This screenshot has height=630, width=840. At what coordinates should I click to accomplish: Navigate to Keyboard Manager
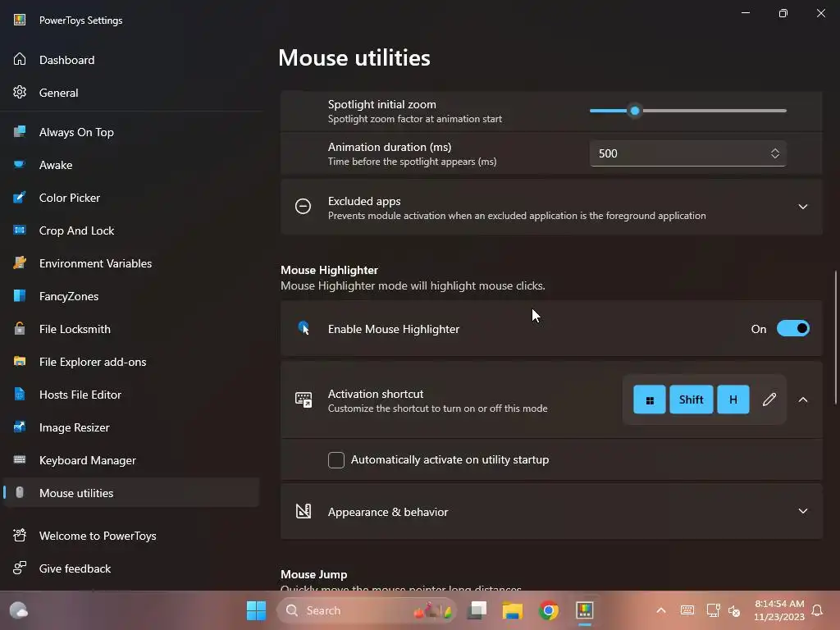130,459
